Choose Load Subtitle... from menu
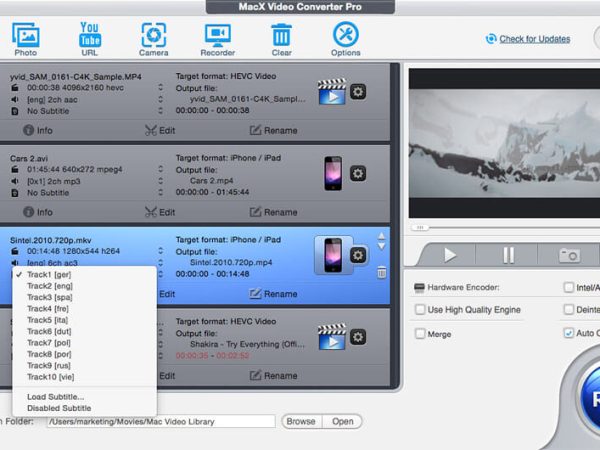This screenshot has width=600, height=450. coord(85,397)
